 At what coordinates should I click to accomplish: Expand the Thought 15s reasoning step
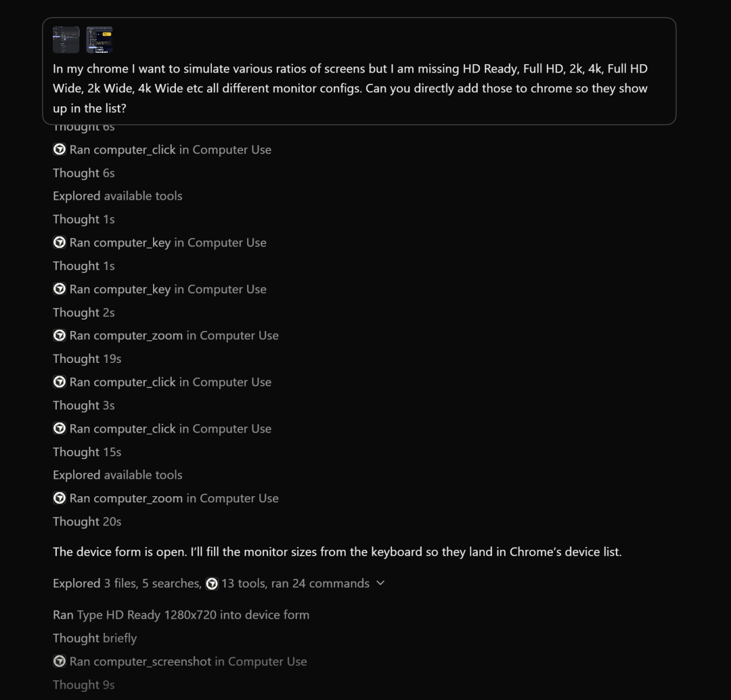pyautogui.click(x=87, y=452)
